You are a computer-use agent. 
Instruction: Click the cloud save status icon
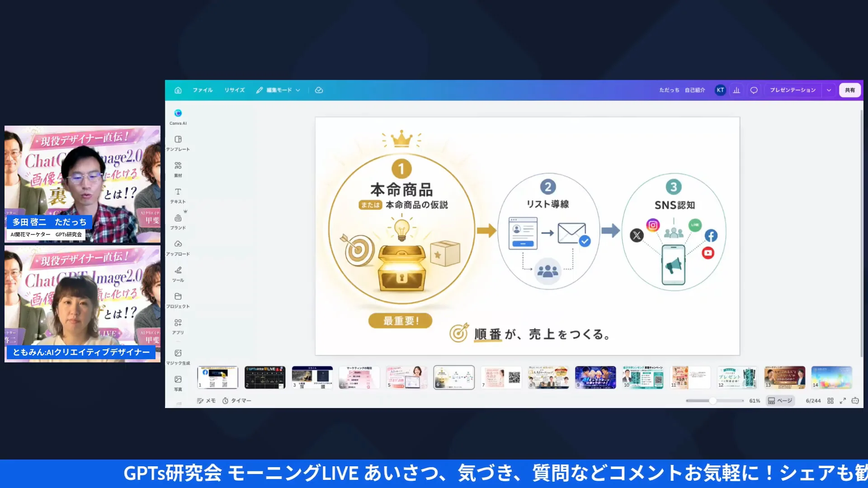coord(319,90)
